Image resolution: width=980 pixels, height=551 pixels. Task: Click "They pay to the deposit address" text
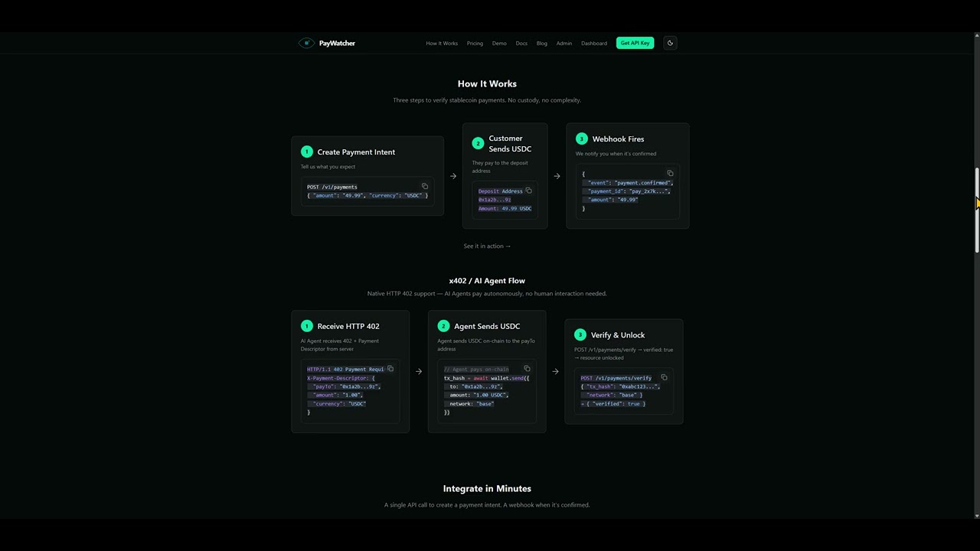tap(500, 167)
